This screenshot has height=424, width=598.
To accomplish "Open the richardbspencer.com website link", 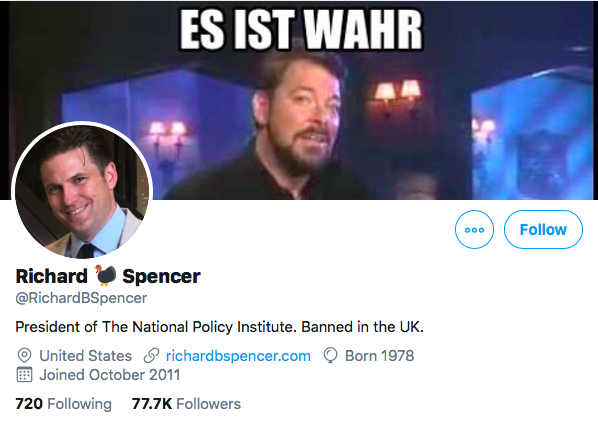I will tap(238, 356).
